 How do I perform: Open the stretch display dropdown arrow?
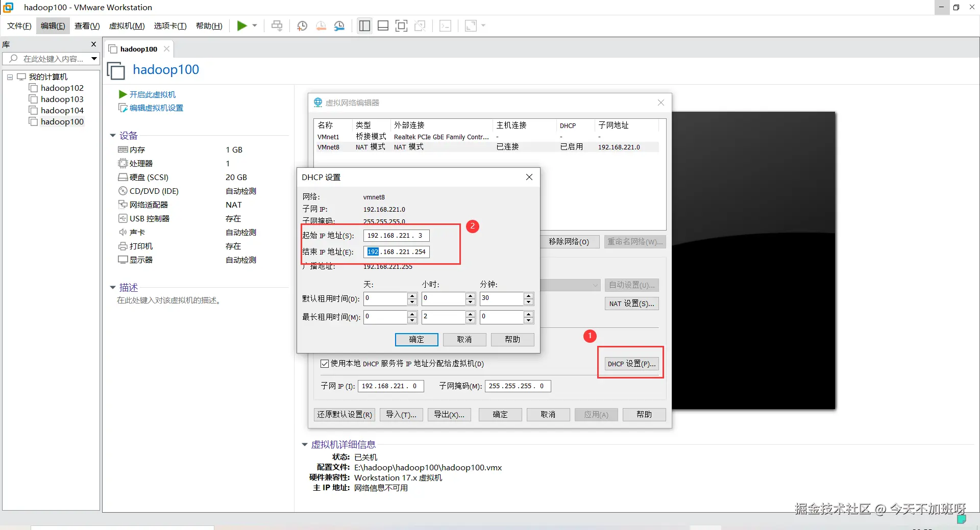point(483,26)
